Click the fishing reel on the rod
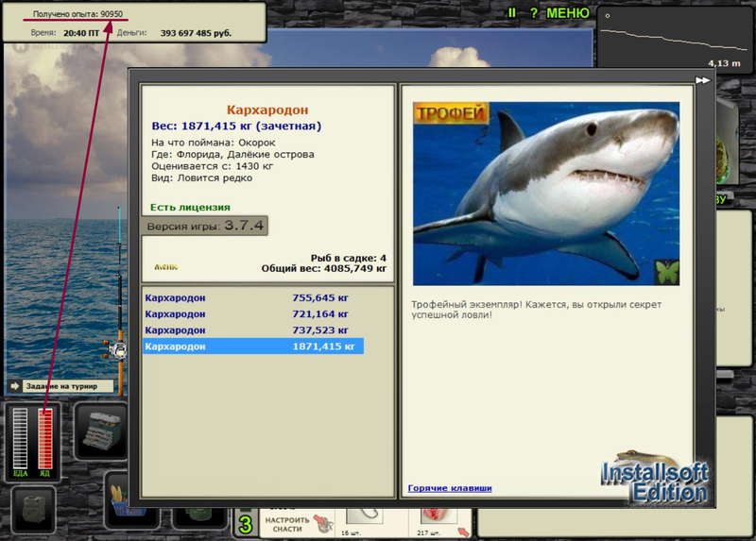The image size is (756, 541). coord(115,349)
